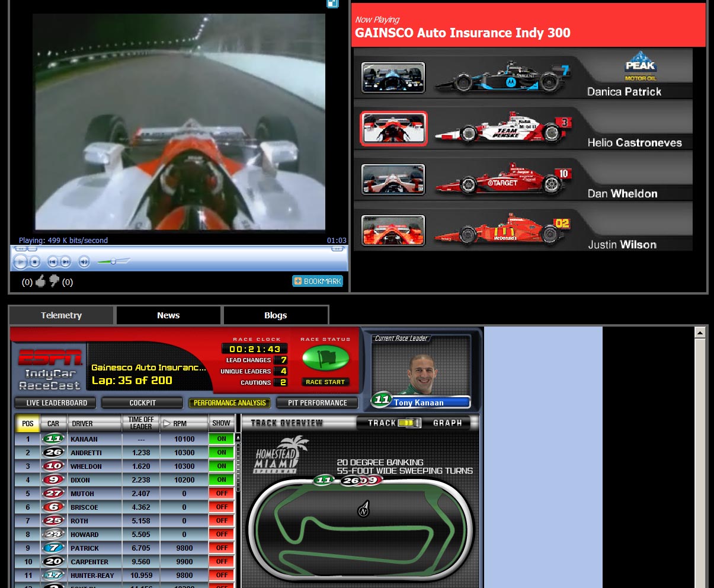Click the car 11 marker on track map
Viewport: 714px width, 588px height.
tap(324, 480)
